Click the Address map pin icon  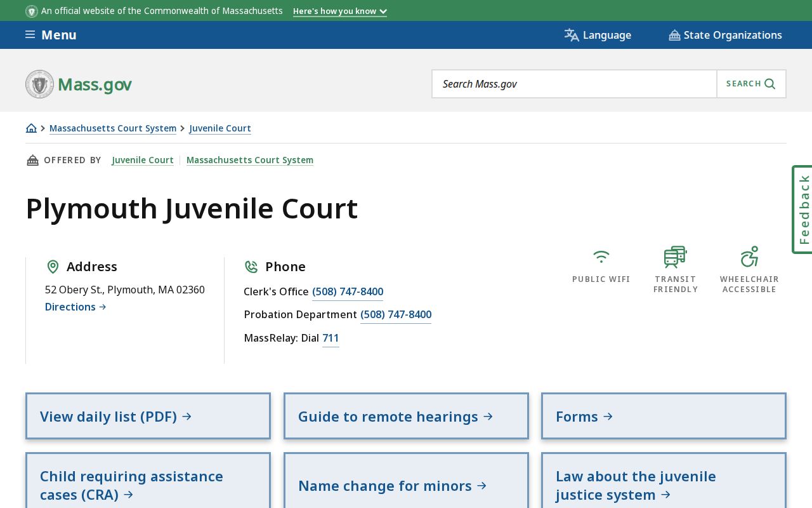53,267
